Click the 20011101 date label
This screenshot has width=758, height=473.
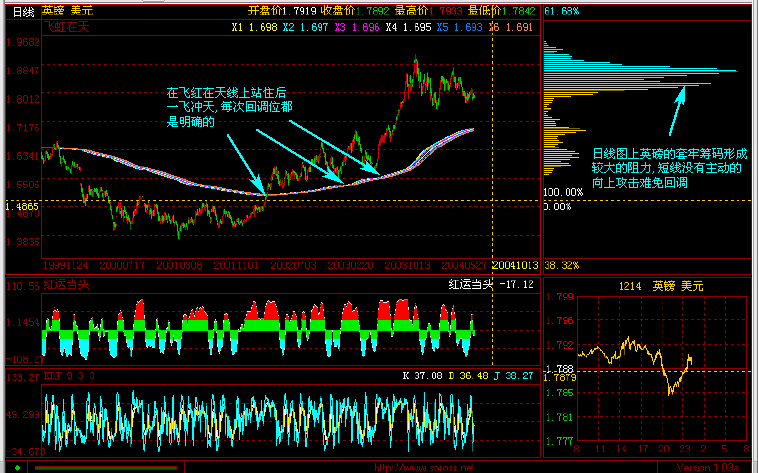(236, 266)
